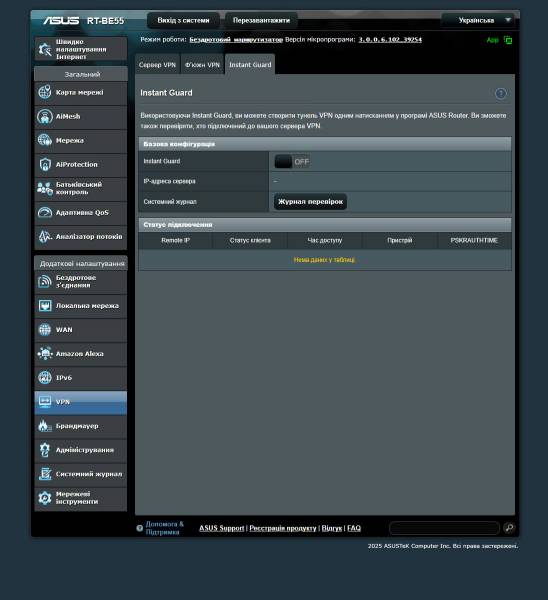Image resolution: width=548 pixels, height=600 pixels.
Task: Click the Вихід з системи button
Action: [183, 20]
